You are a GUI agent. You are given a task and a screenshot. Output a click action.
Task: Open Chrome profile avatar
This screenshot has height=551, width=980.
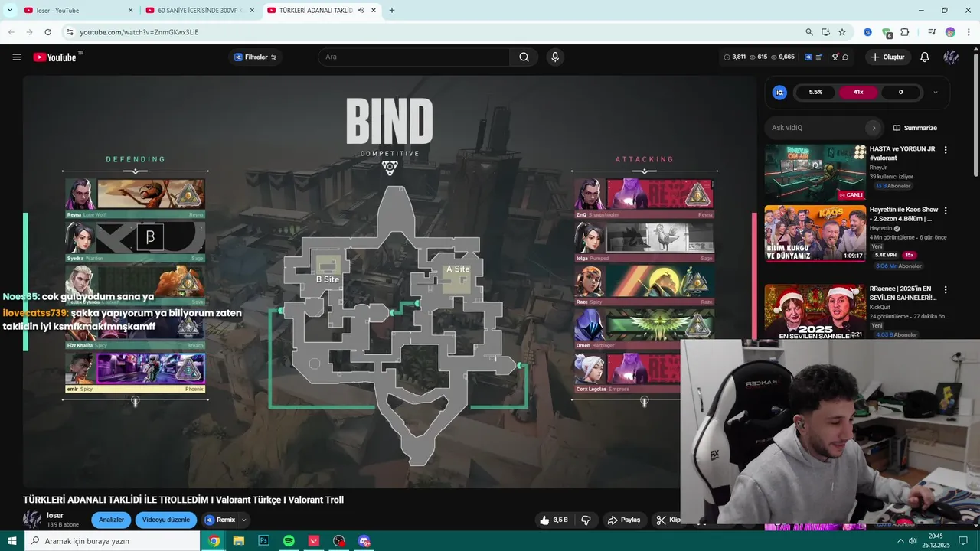click(x=950, y=32)
